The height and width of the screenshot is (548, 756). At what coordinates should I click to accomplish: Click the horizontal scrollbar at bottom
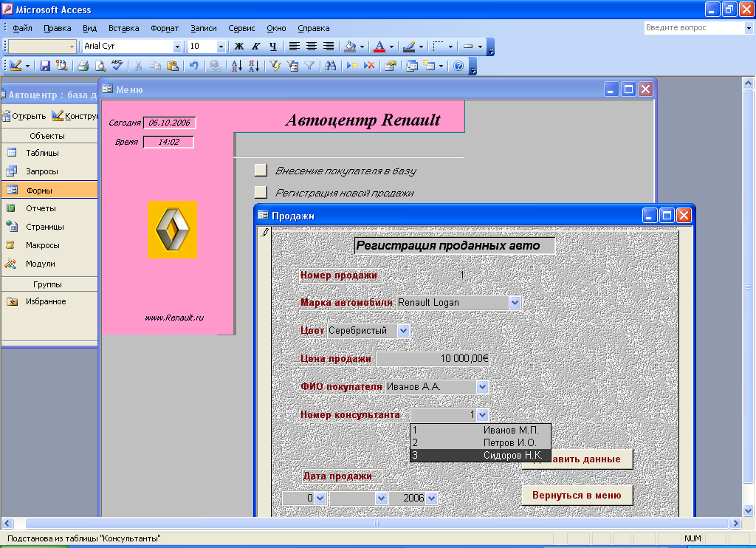[x=377, y=523]
